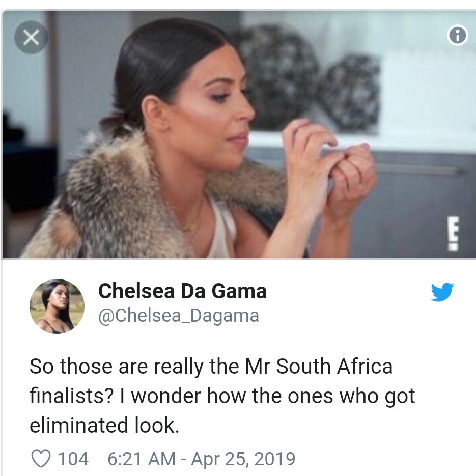The height and width of the screenshot is (476, 476).
Task: Select the "Apr 25, 2019" tweet date
Action: click(243, 459)
